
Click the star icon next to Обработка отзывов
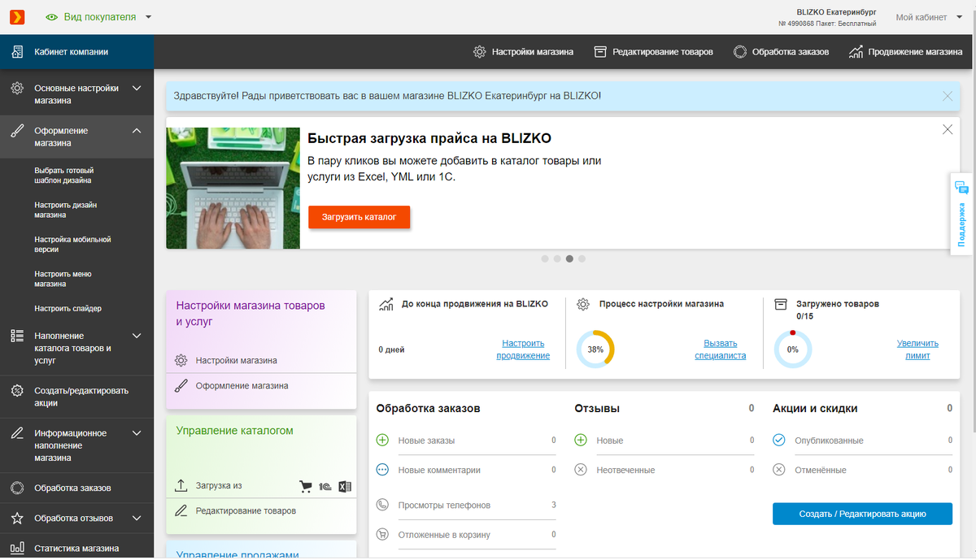point(16,518)
